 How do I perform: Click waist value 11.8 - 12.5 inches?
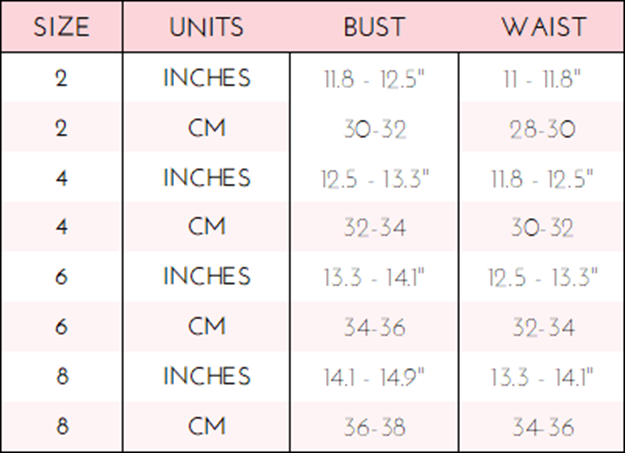click(542, 178)
